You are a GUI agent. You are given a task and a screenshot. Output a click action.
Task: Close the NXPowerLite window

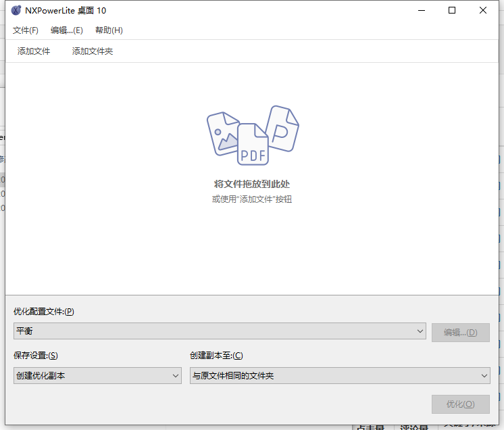click(483, 10)
